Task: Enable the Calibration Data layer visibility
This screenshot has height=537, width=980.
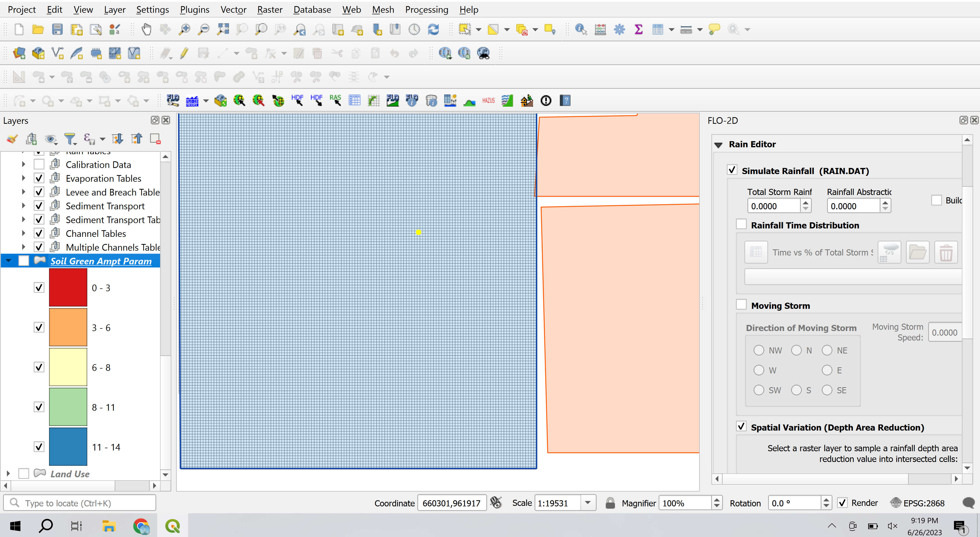Action: point(39,164)
